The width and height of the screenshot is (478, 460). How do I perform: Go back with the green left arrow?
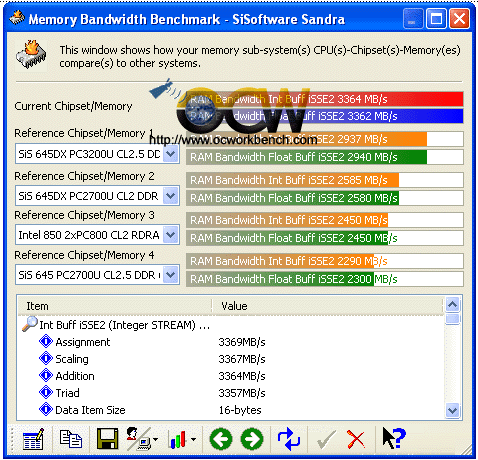[221, 439]
